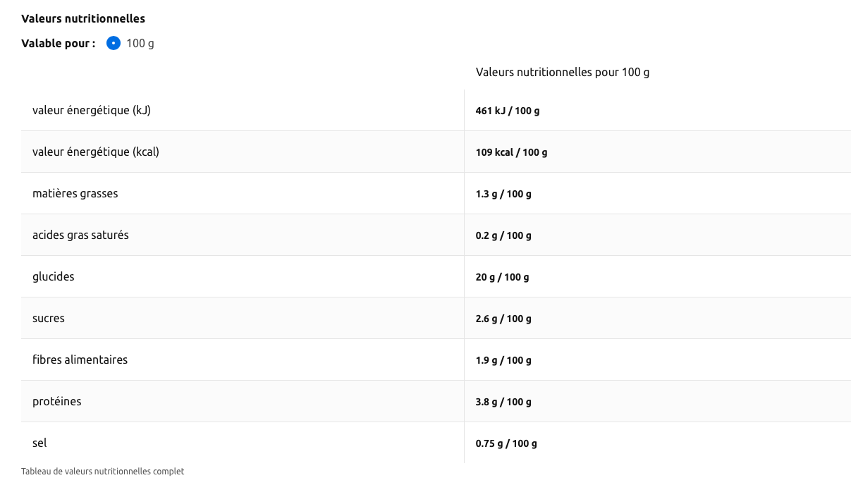Click the "100 g" radio label text

140,44
